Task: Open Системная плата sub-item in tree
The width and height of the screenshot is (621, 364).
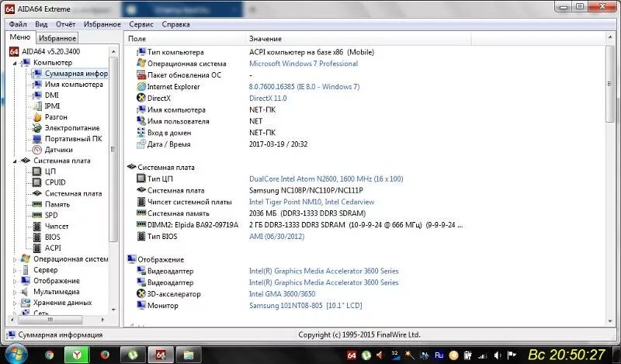Action: [x=73, y=193]
